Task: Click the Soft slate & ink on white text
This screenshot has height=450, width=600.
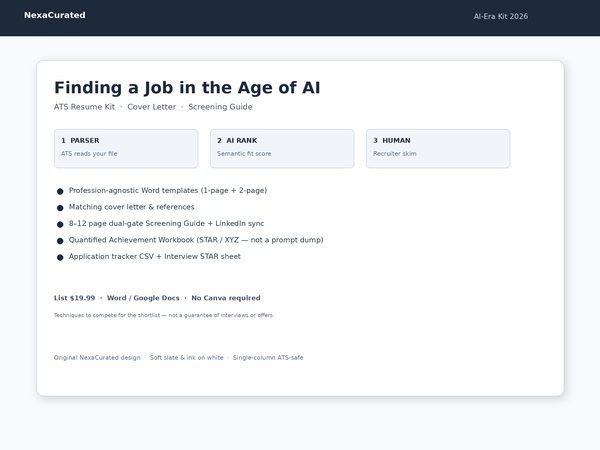Action: 187,358
